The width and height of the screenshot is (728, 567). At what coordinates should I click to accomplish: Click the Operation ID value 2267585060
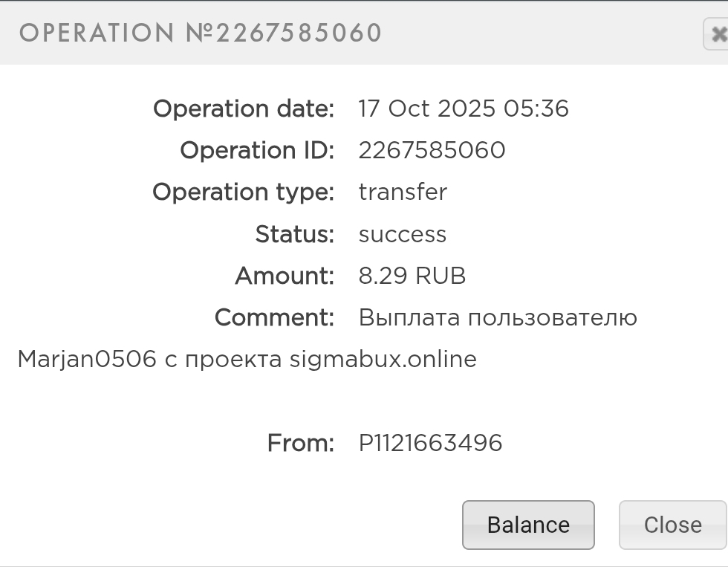click(432, 150)
